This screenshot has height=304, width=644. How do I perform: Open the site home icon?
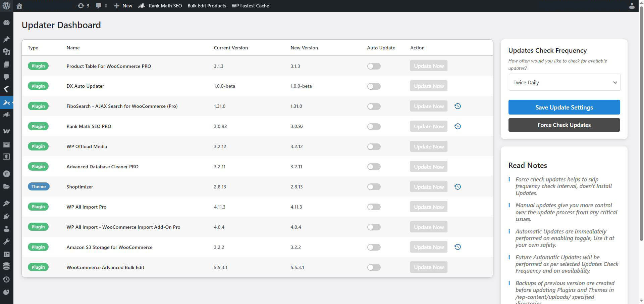tap(19, 6)
